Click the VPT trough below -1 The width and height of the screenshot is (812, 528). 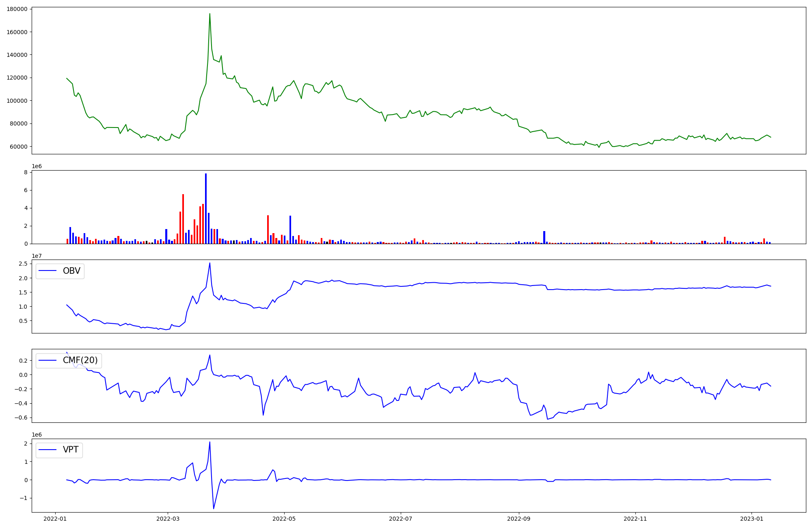coord(214,508)
